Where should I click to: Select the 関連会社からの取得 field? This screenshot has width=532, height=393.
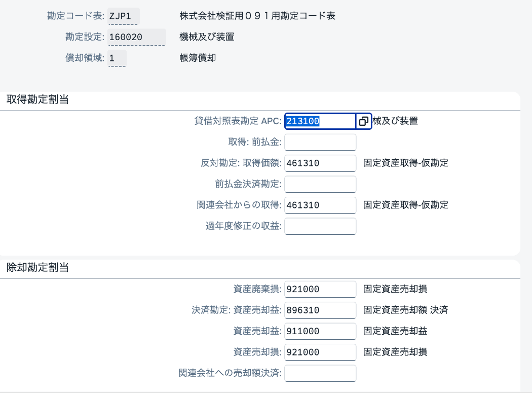point(320,205)
